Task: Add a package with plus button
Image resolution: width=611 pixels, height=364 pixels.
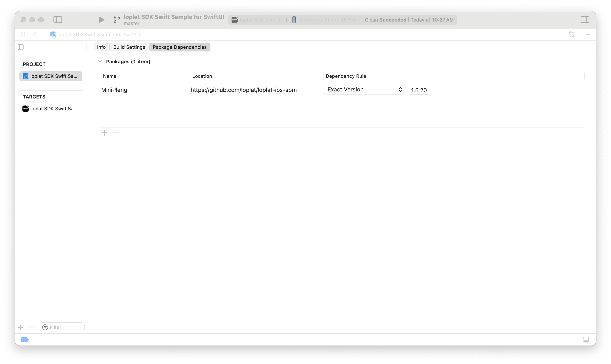Action: [x=104, y=133]
